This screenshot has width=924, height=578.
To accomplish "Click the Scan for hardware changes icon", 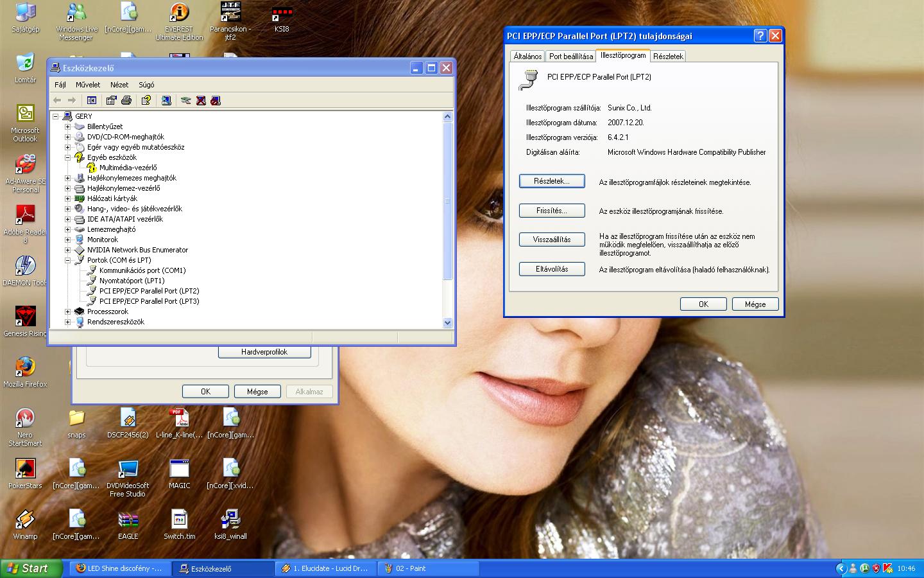I will (x=166, y=100).
